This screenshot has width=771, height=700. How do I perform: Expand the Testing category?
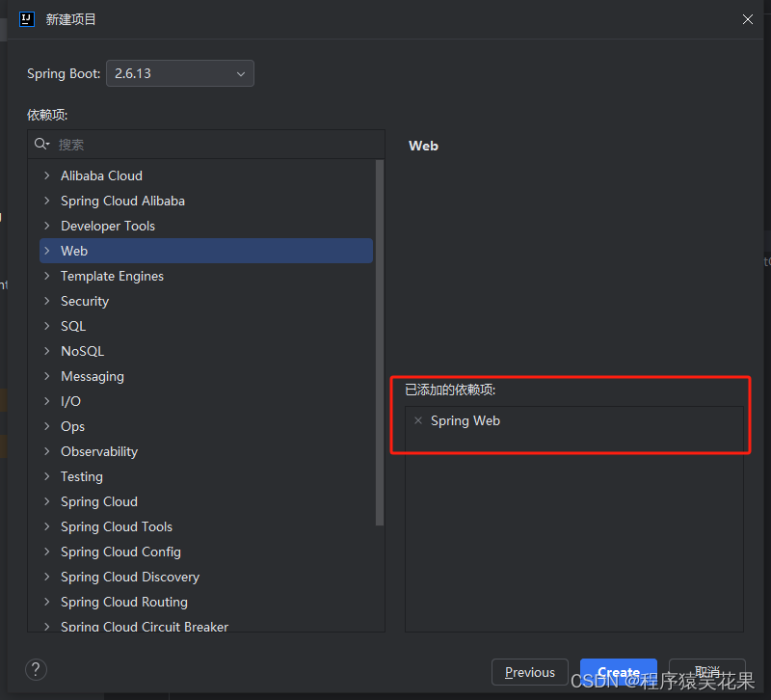pos(45,475)
